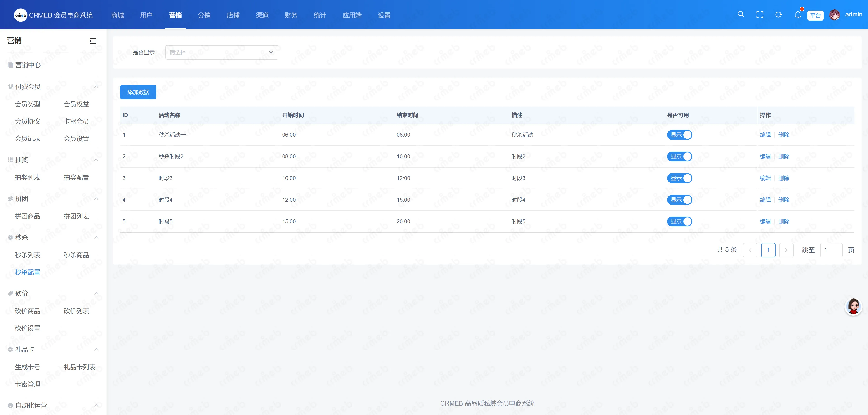This screenshot has height=415, width=868.
Task: Click the admin username text
Action: tap(854, 14)
